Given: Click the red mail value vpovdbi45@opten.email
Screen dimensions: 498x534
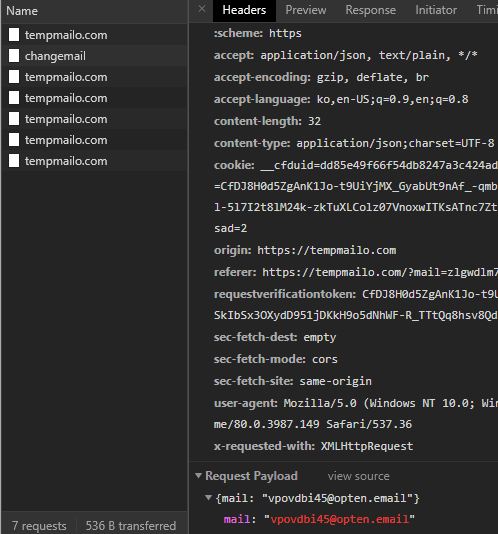Looking at the screenshot, I should click(339, 519).
